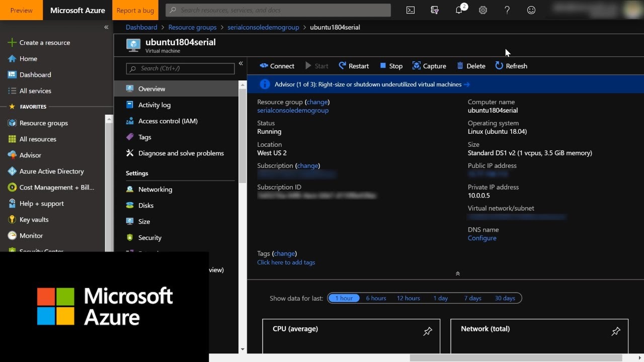Select the 1 hour time range
The image size is (644, 362).
click(344, 298)
